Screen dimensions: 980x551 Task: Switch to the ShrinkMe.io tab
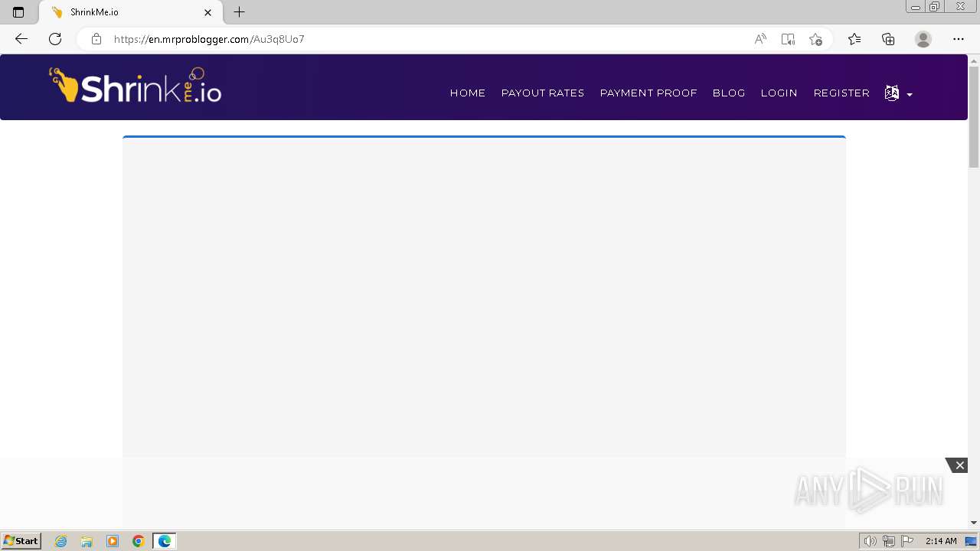tap(130, 12)
